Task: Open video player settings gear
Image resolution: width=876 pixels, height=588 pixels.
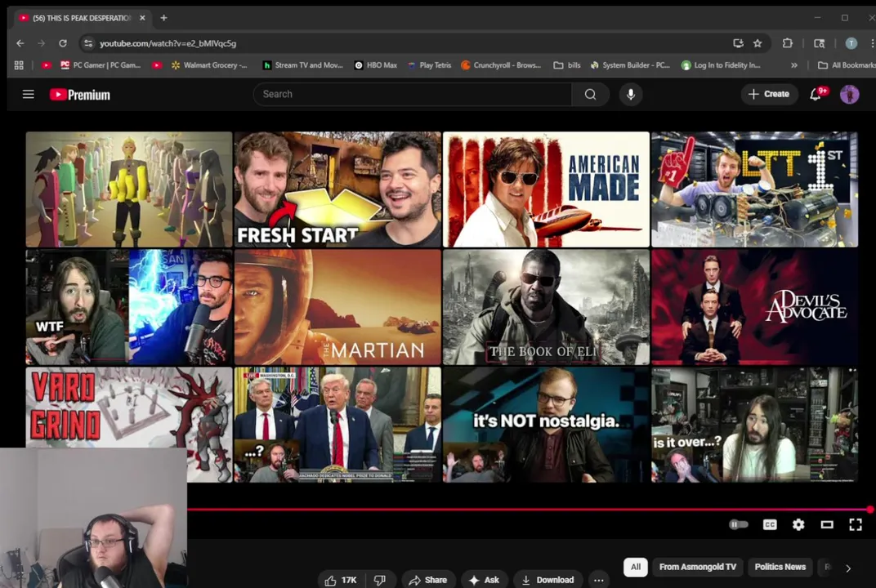Action: click(798, 524)
